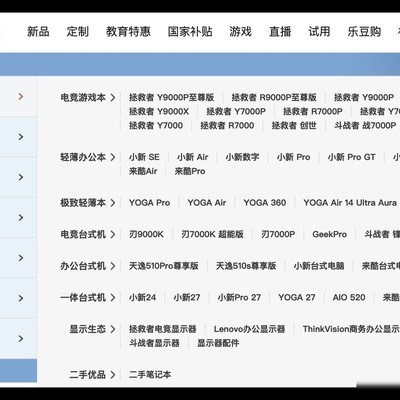Select YOGA 360
400x400 pixels.
pyautogui.click(x=265, y=203)
